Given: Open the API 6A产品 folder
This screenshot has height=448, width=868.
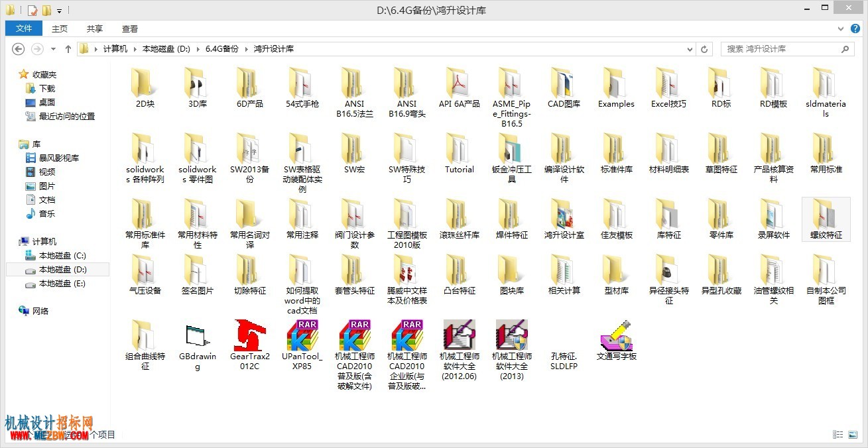Looking at the screenshot, I should [460, 83].
